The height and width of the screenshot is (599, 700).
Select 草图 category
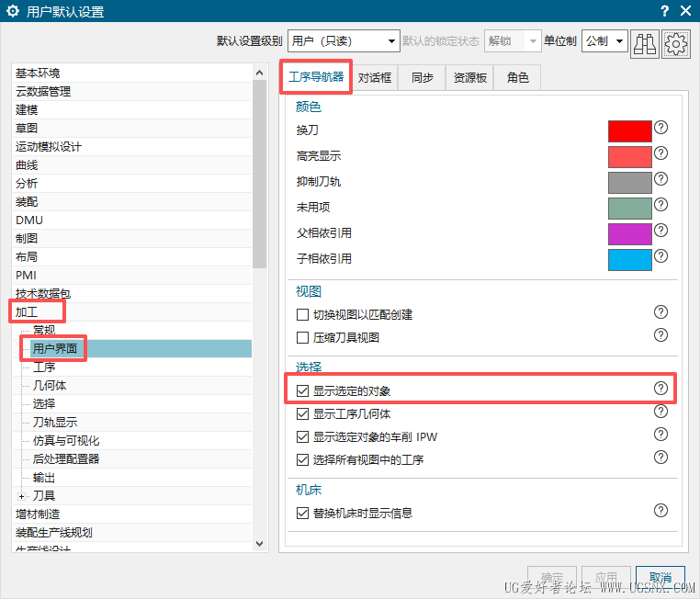[132, 128]
